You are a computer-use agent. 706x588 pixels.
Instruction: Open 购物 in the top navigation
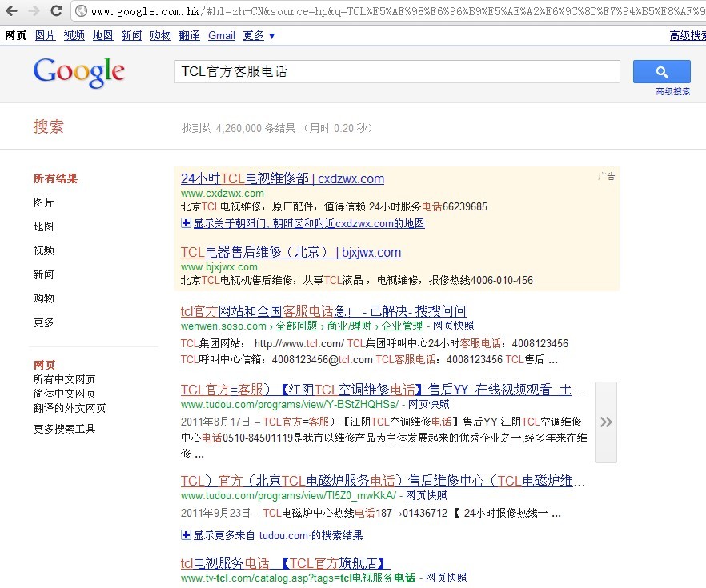pos(161,35)
